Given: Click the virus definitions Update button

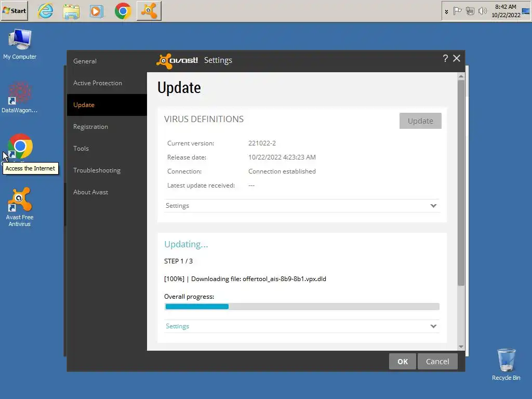Looking at the screenshot, I should coord(420,121).
